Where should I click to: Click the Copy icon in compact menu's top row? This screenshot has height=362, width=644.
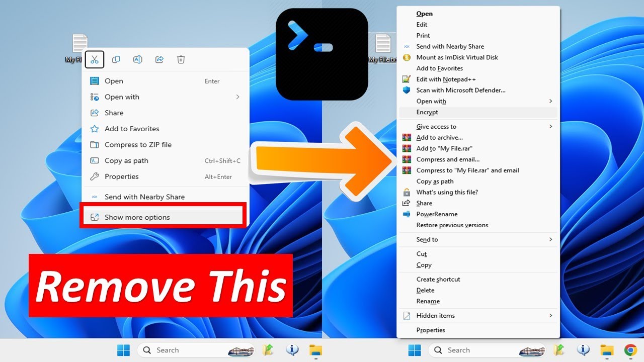116,60
